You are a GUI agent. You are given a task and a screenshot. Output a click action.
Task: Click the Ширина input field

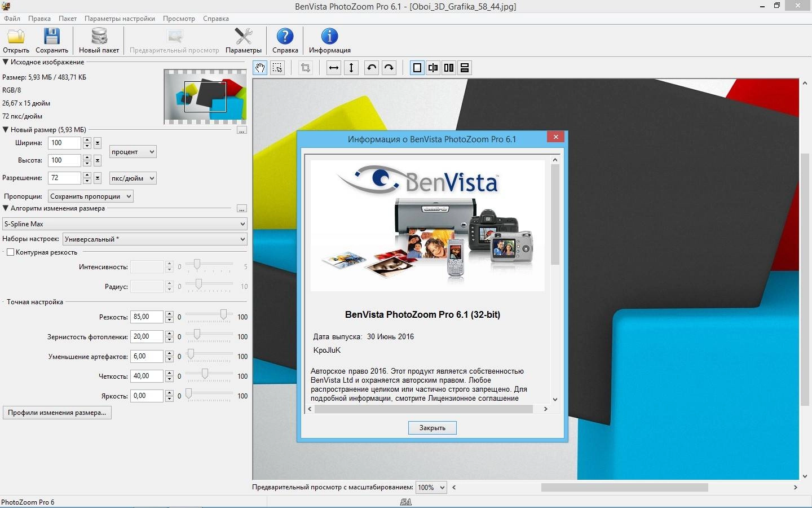pos(65,143)
